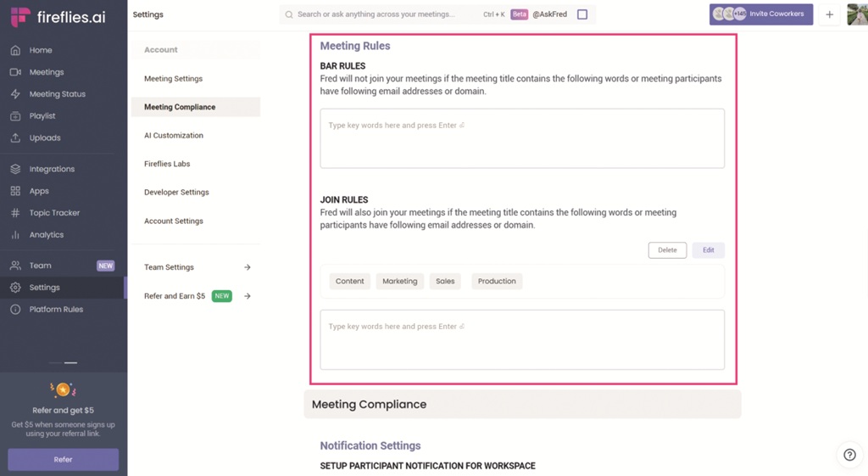Viewport: 868px width, 476px height.
Task: Click the Bar Rules keyword input field
Action: tap(522, 138)
